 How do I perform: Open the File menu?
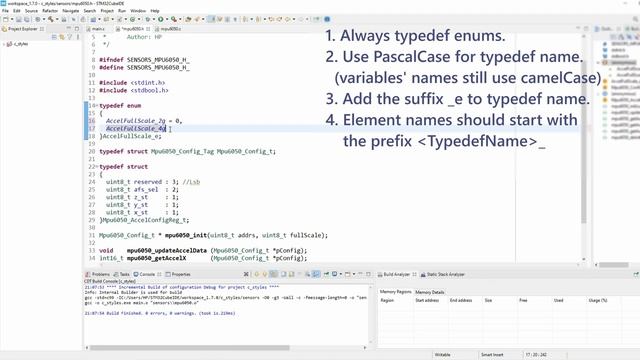tap(5, 11)
